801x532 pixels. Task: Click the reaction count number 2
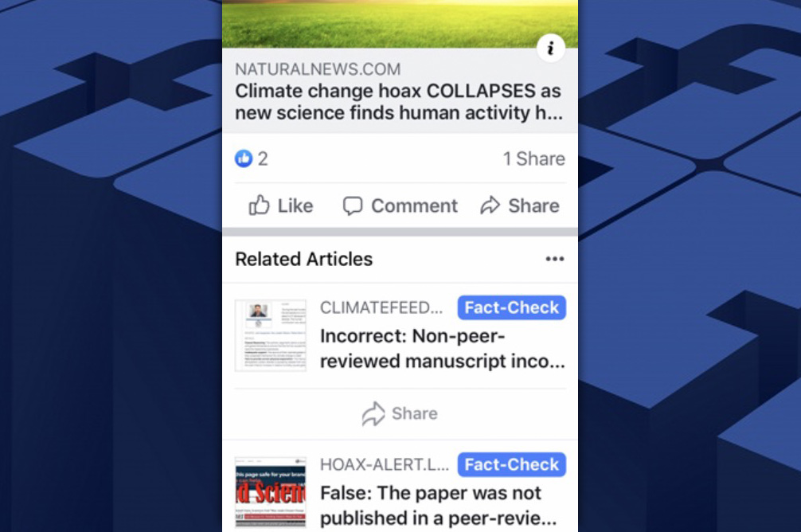click(263, 159)
